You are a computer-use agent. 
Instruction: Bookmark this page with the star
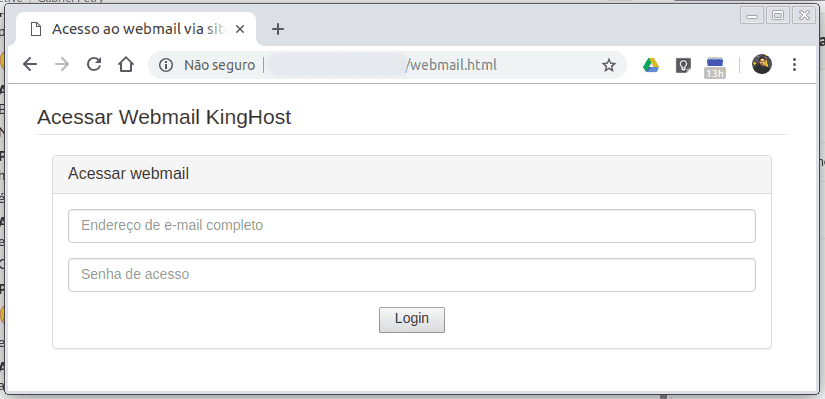pyautogui.click(x=609, y=65)
